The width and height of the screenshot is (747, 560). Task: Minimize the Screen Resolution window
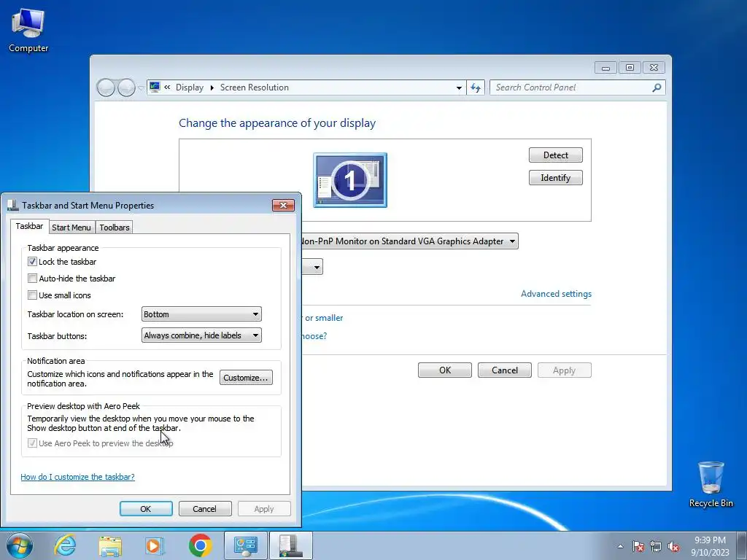click(605, 68)
